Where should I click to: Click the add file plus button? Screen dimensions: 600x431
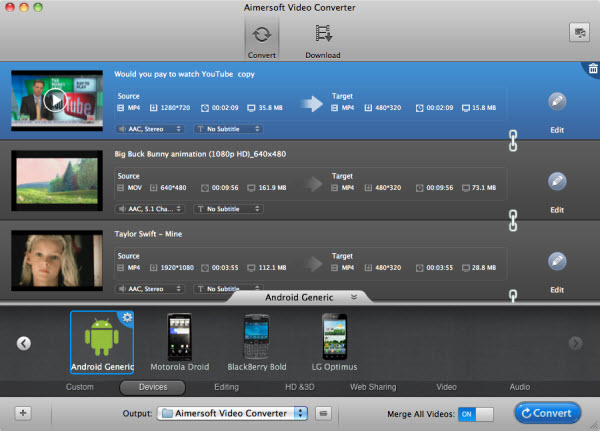[x=23, y=413]
